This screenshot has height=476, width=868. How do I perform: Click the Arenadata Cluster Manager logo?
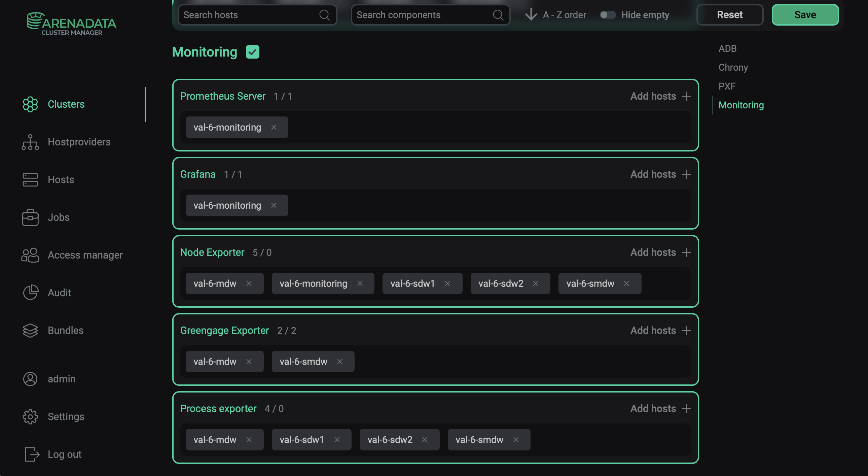pyautogui.click(x=71, y=24)
